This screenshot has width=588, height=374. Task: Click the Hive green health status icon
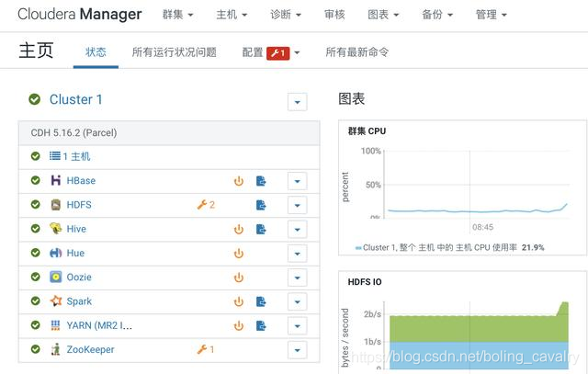35,229
